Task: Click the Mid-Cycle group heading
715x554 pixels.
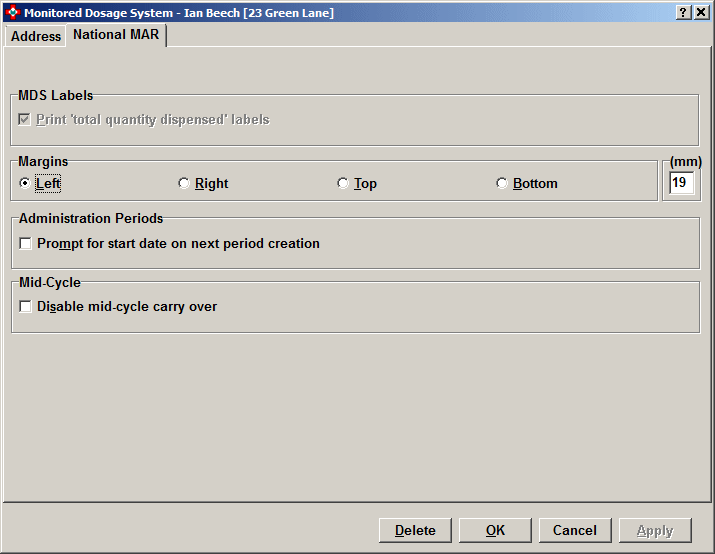Action: (50, 282)
